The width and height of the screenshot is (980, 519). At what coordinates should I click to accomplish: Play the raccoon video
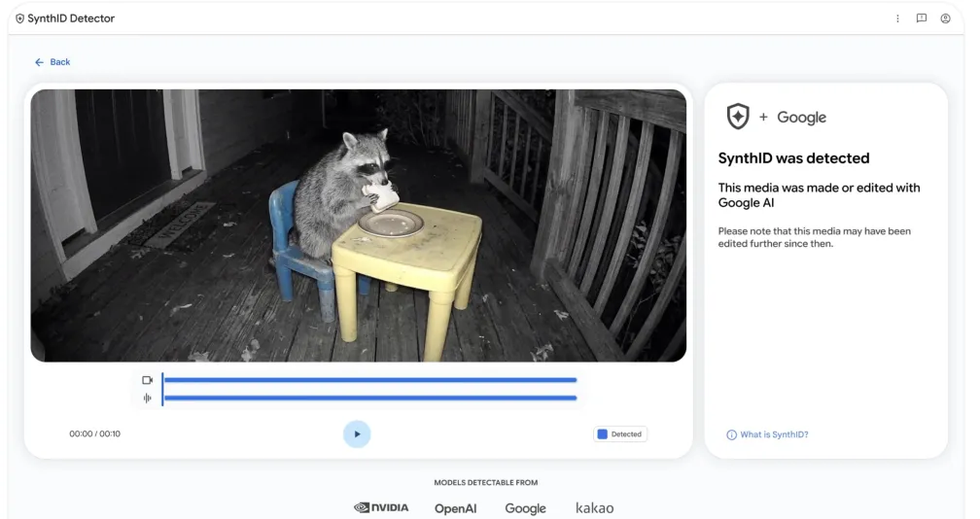(357, 434)
